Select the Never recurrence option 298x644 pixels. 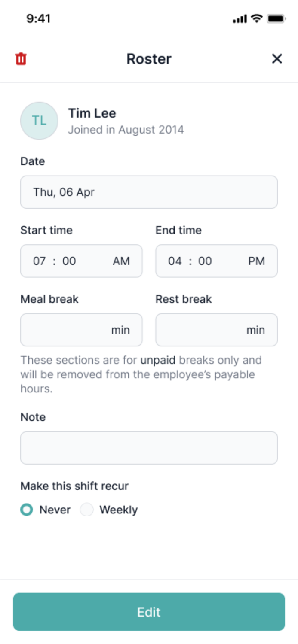click(26, 510)
